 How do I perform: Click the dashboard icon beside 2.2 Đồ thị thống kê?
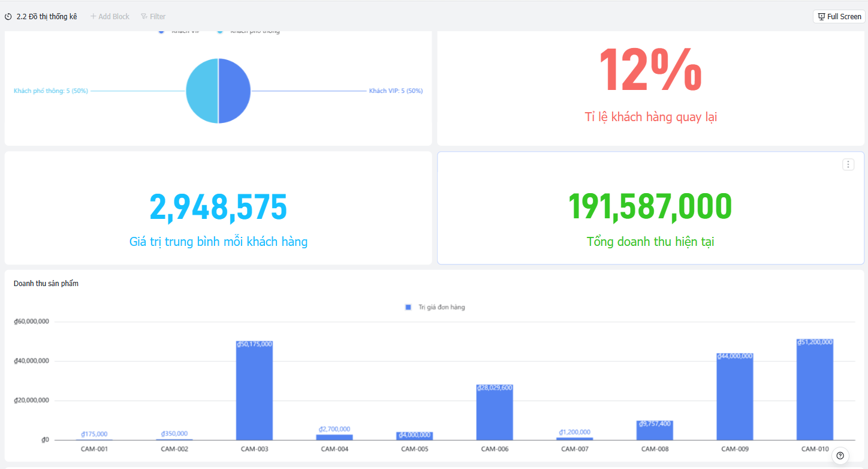coord(8,17)
